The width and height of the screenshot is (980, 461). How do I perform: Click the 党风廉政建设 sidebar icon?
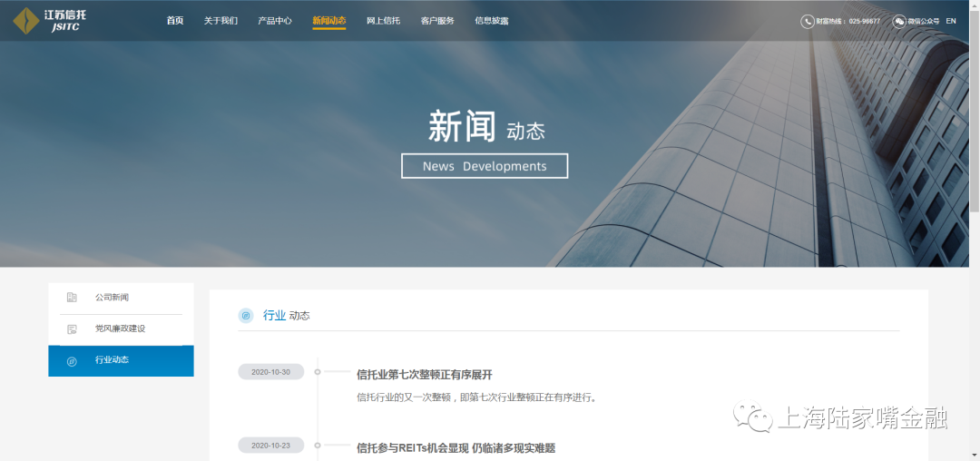coord(72,329)
